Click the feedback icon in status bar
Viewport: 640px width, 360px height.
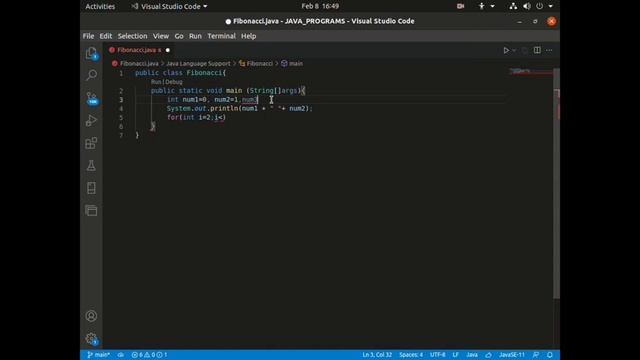pyautogui.click(x=536, y=355)
